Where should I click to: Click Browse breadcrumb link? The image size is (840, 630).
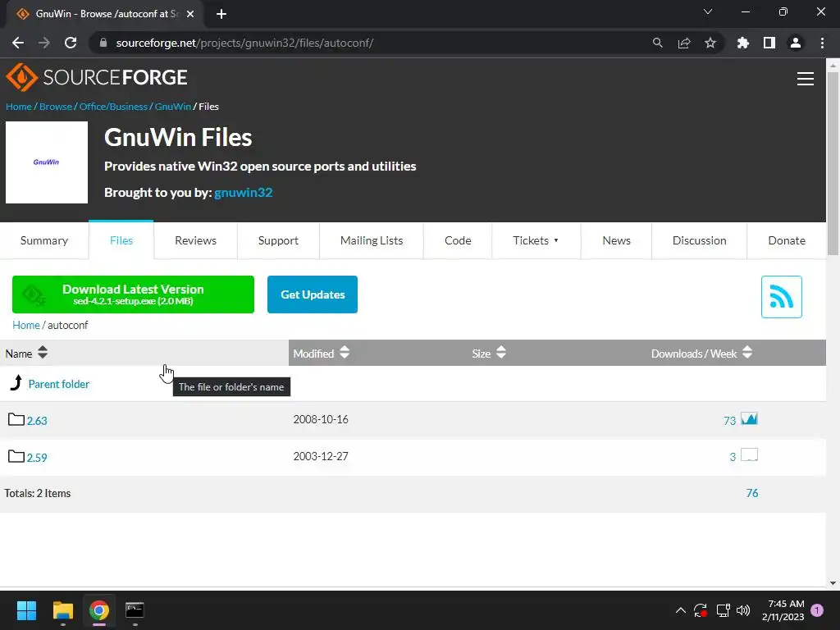pyautogui.click(x=55, y=107)
